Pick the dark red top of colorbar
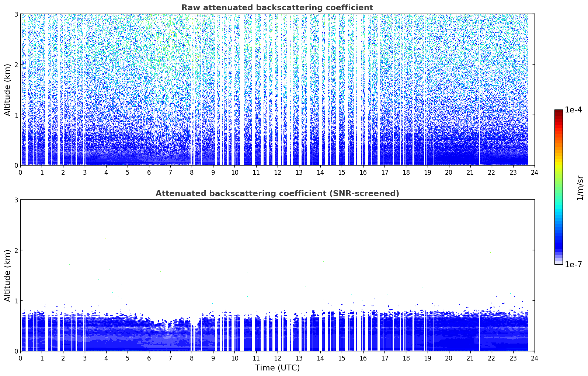The image size is (588, 376). [x=559, y=112]
